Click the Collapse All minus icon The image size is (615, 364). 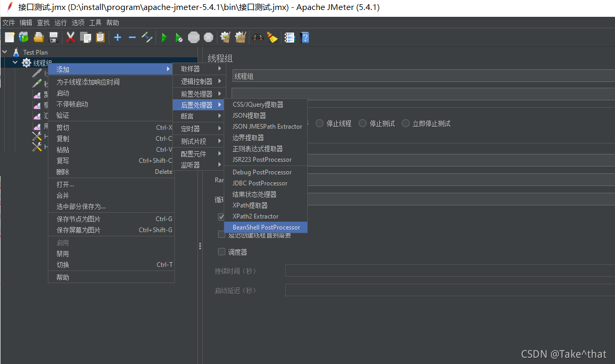pyautogui.click(x=132, y=38)
